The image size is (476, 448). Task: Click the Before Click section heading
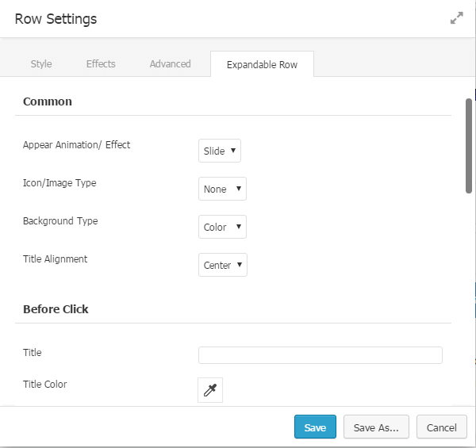click(56, 309)
